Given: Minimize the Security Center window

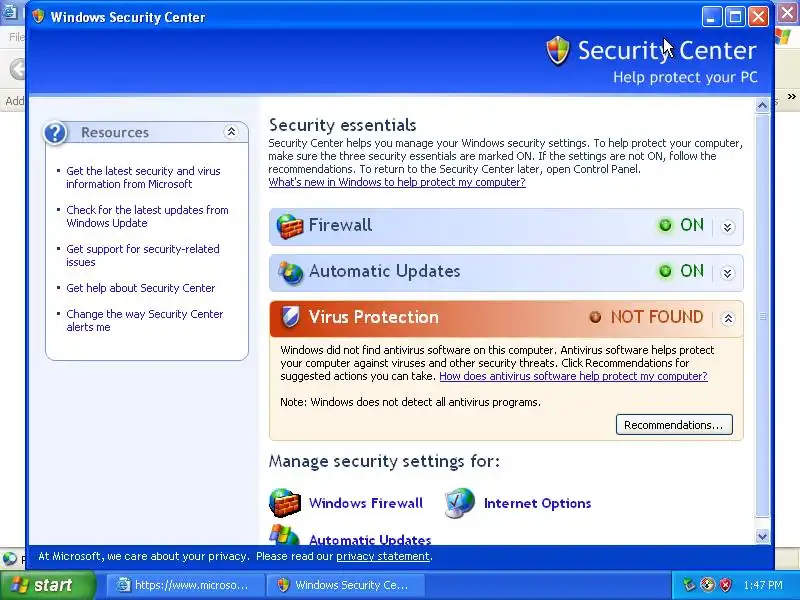Looking at the screenshot, I should (x=711, y=16).
